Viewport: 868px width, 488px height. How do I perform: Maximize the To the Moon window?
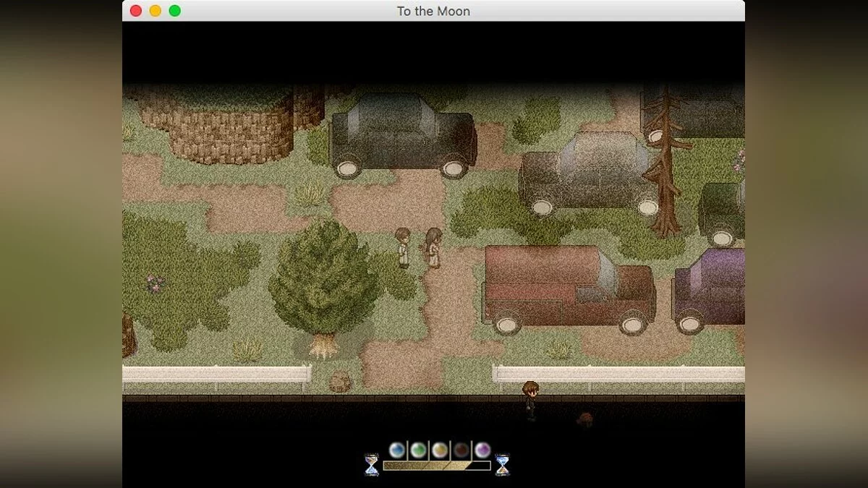pos(174,11)
